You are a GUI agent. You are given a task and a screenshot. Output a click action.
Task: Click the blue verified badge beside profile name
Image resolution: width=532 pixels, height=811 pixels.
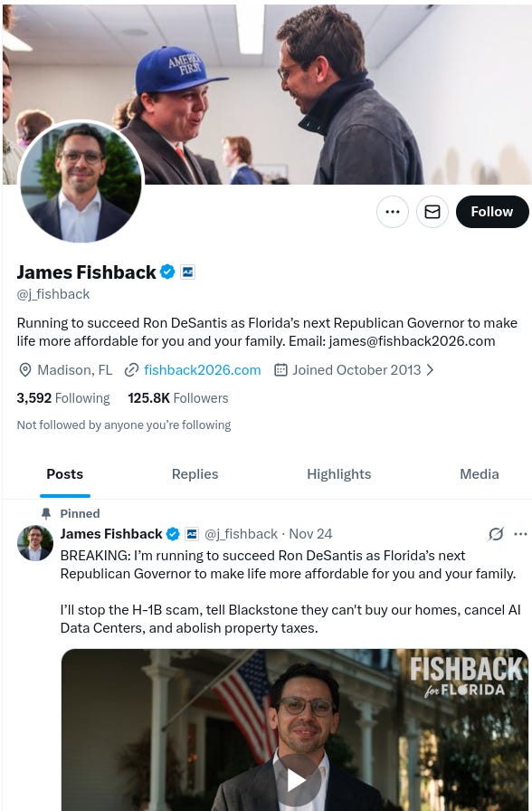(x=167, y=272)
